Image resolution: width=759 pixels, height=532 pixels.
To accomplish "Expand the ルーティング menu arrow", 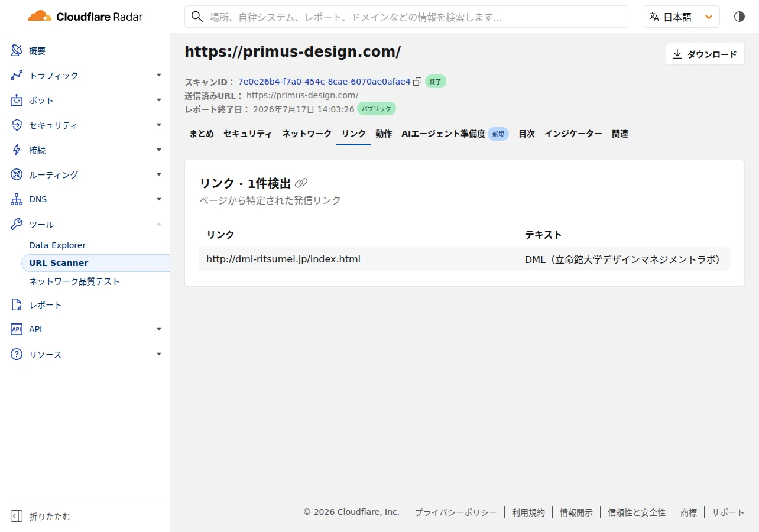I will click(159, 174).
